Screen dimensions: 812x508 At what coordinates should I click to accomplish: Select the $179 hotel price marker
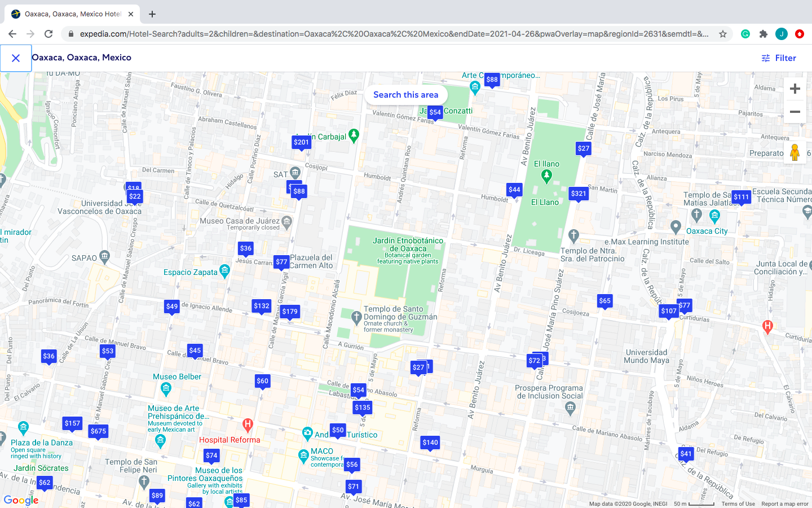[x=290, y=312]
